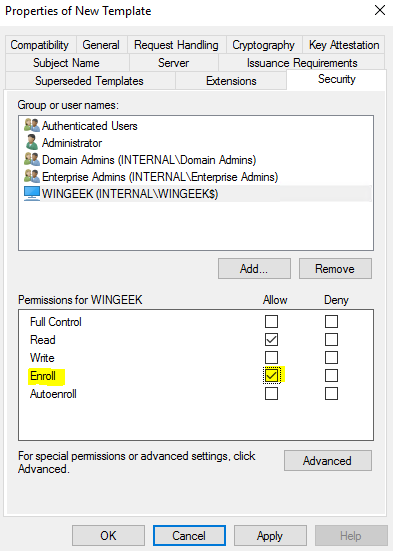
Task: Open the Subject Name tab
Action: pos(67,63)
